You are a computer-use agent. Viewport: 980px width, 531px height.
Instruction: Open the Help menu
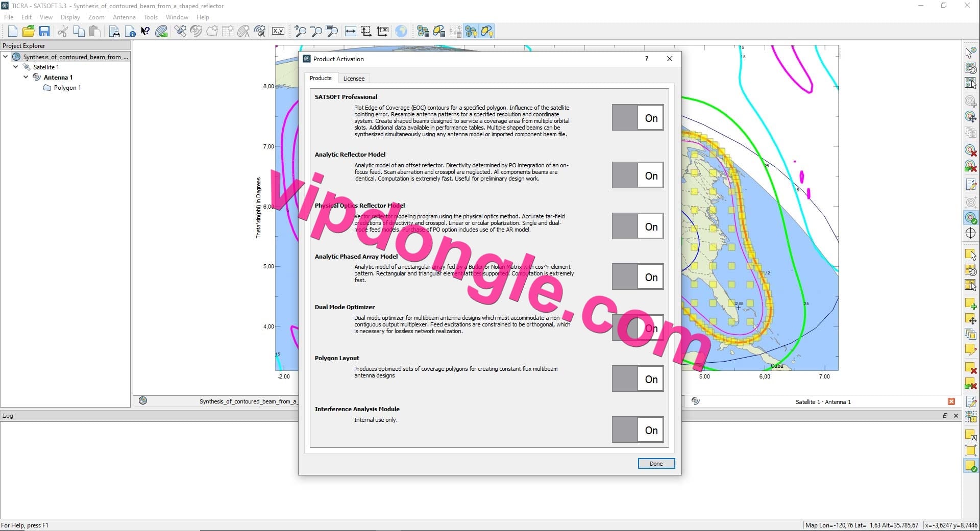point(203,17)
